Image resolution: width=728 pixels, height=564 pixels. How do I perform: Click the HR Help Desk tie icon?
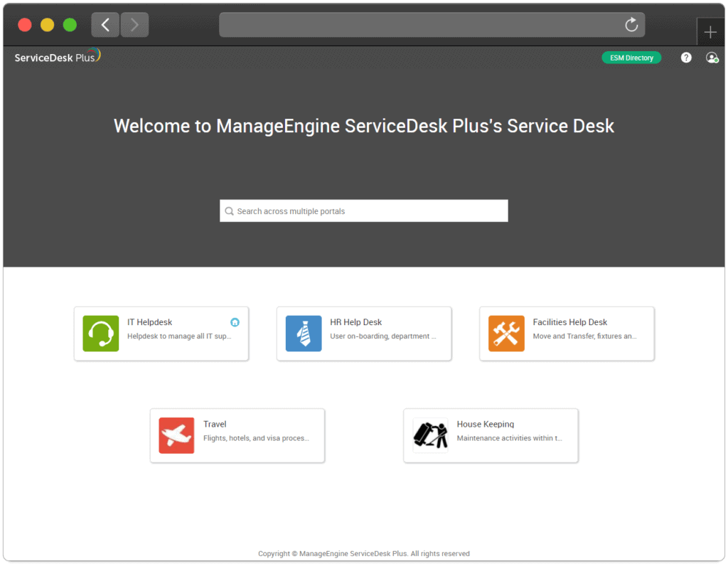point(304,334)
